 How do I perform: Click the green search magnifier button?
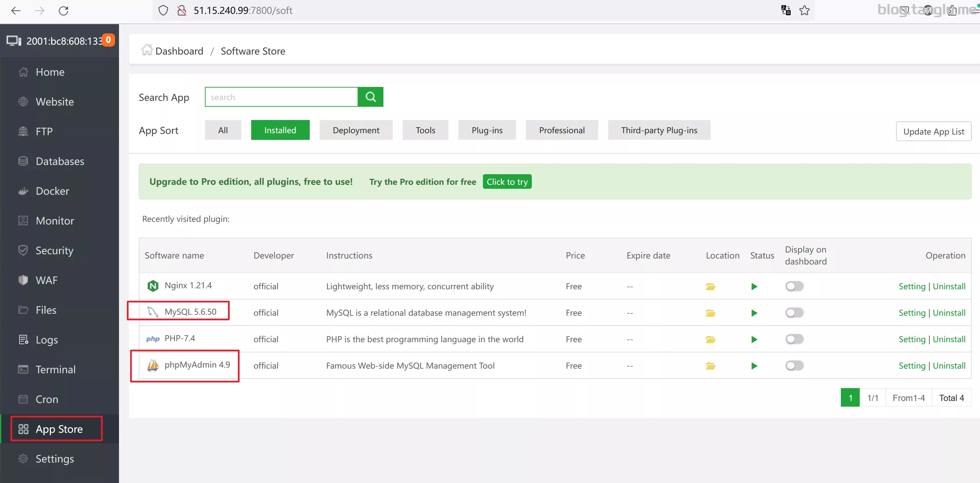tap(371, 97)
